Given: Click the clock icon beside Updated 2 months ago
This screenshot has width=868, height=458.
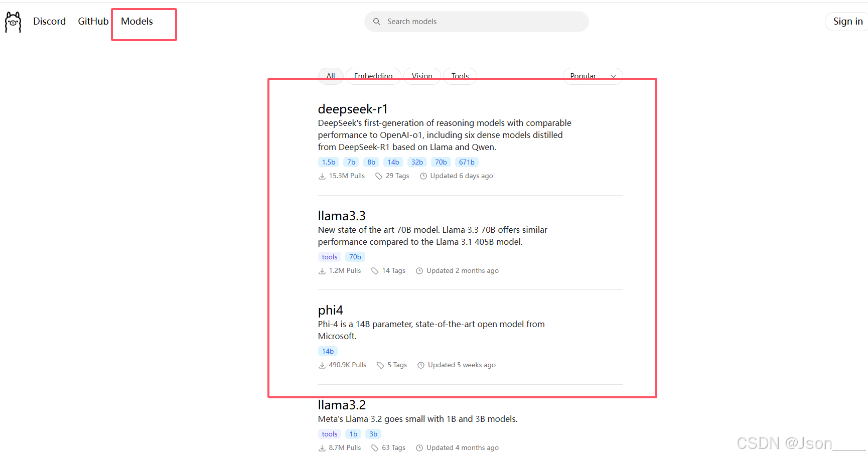Looking at the screenshot, I should (x=419, y=271).
